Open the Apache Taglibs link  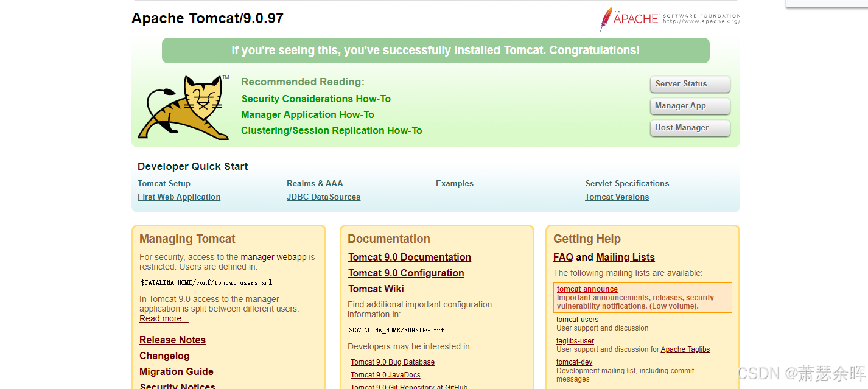coord(685,349)
